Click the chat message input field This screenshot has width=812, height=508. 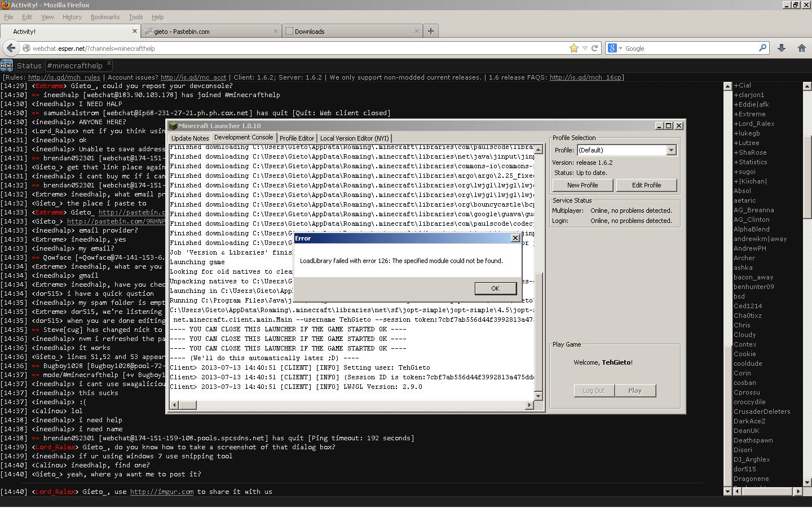pos(361,501)
